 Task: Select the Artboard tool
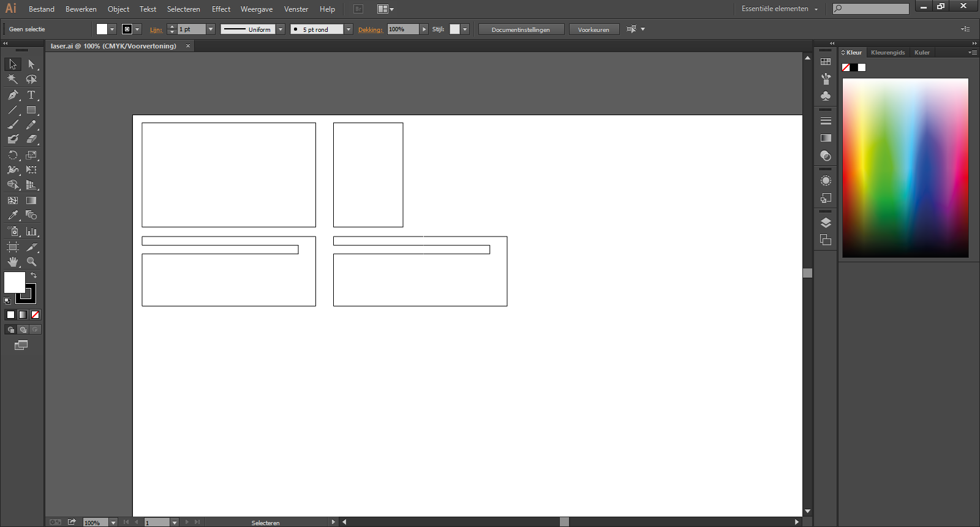(x=13, y=247)
